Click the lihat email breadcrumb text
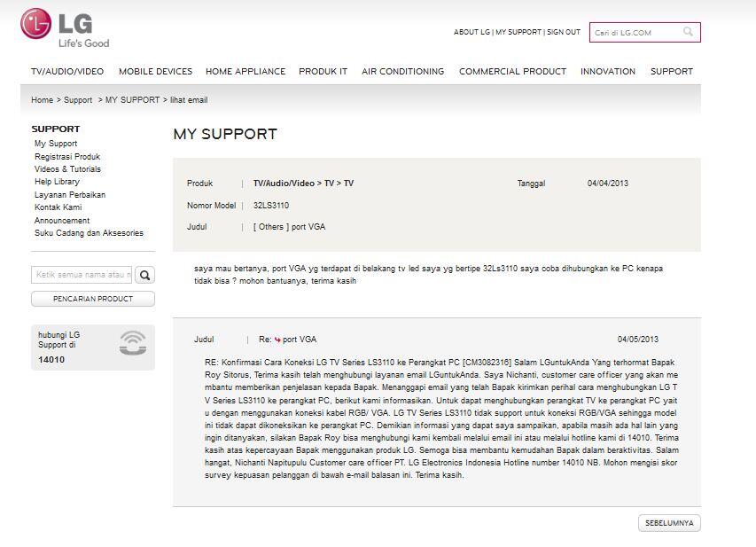This screenshot has height=547, width=756. [x=189, y=100]
